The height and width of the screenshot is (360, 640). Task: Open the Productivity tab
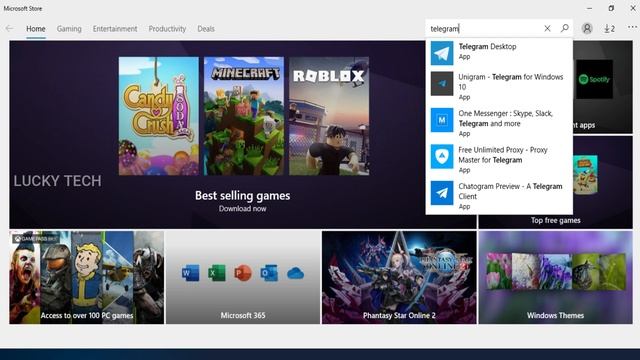167,29
